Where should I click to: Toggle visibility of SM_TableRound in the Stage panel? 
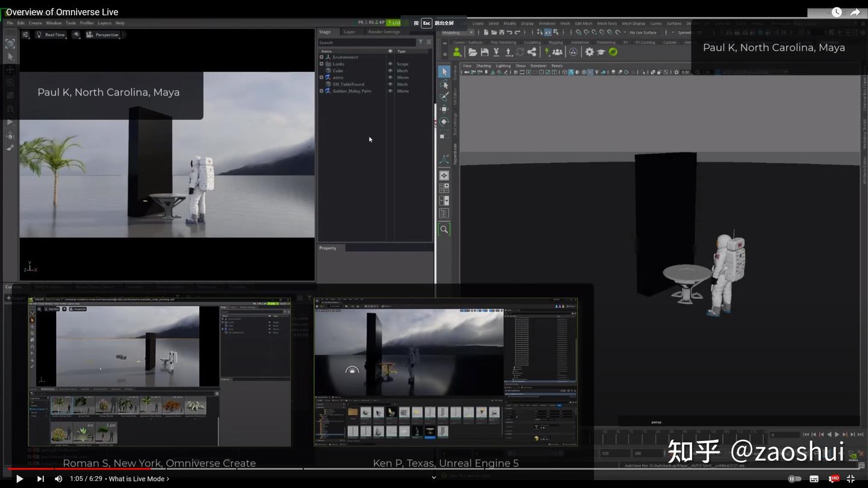(x=391, y=84)
